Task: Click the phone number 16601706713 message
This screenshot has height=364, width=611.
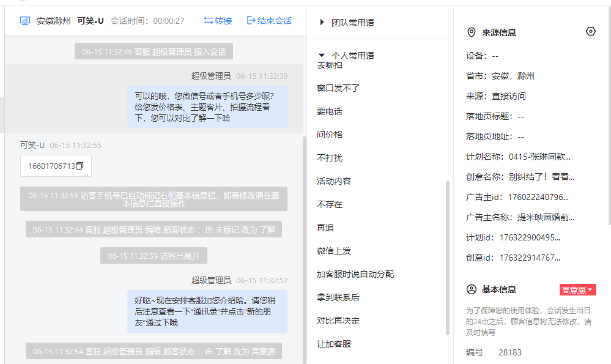Action: click(x=51, y=166)
